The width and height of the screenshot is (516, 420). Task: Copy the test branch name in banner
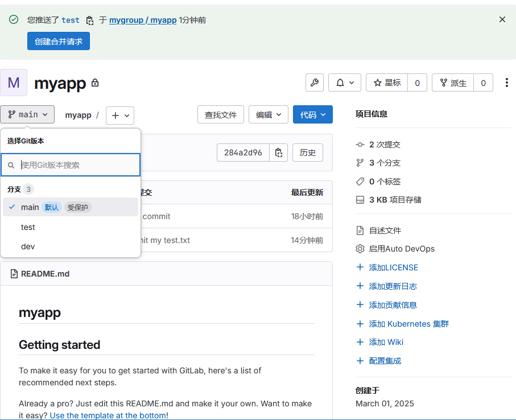(89, 20)
